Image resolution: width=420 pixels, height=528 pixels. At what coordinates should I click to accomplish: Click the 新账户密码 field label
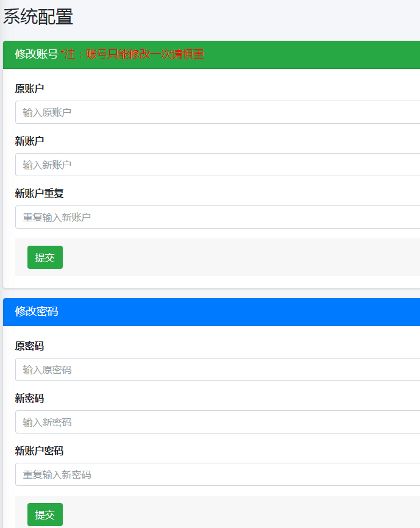tap(39, 451)
